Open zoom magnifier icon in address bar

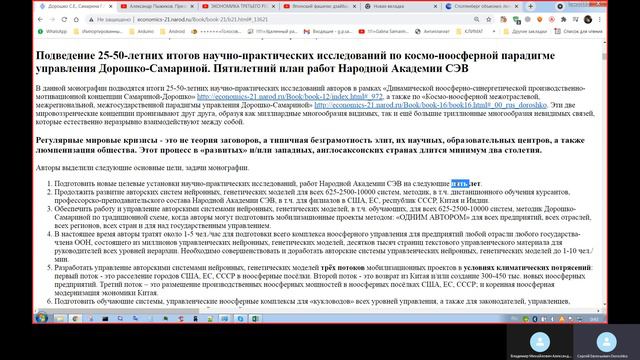coord(476,19)
